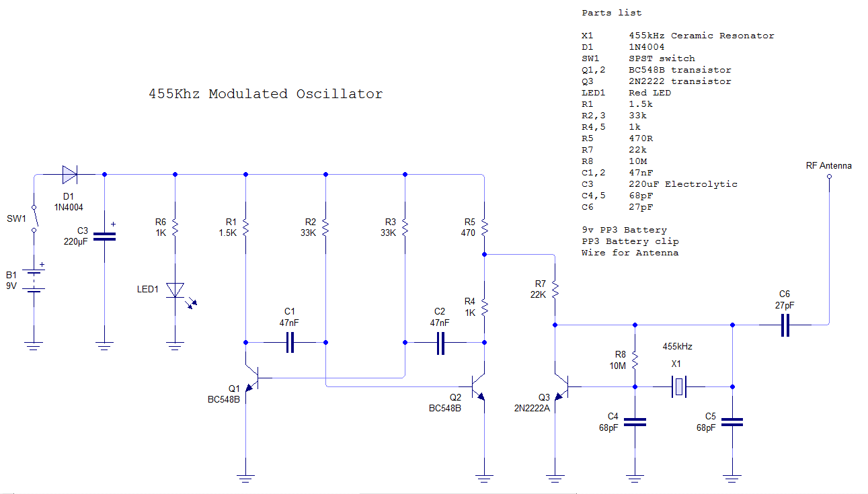
Task: Click ground symbol below battery B1
Action: pos(34,346)
